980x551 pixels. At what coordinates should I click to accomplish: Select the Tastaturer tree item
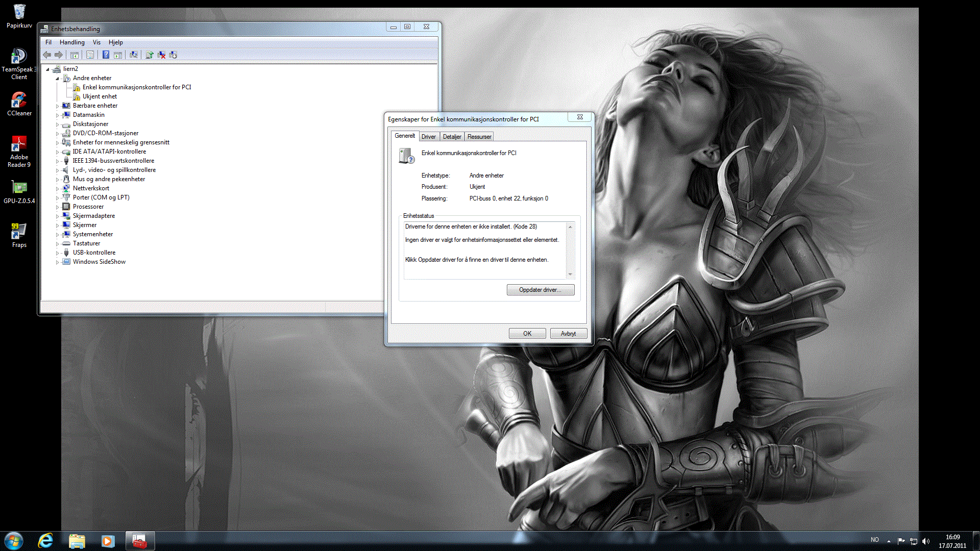pyautogui.click(x=86, y=243)
